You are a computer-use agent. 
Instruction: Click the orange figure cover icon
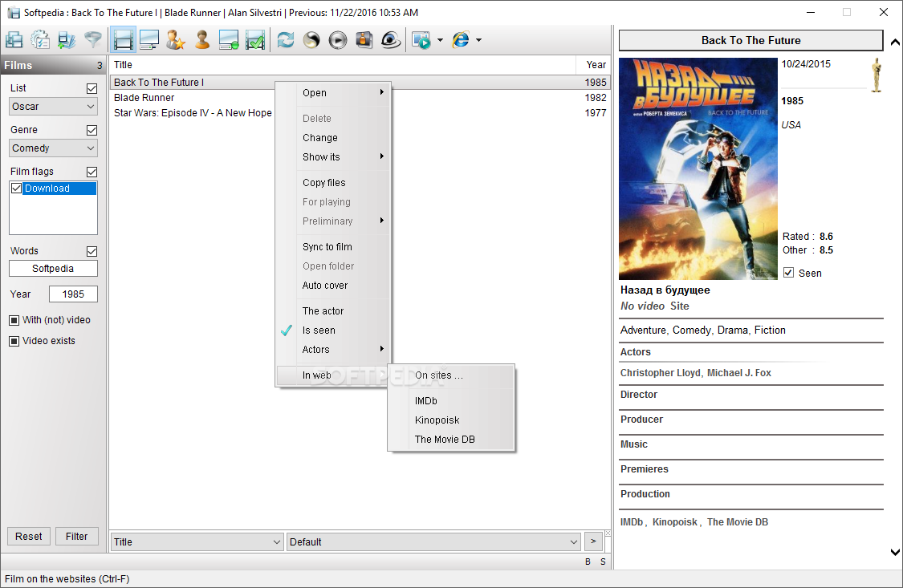[x=364, y=39]
